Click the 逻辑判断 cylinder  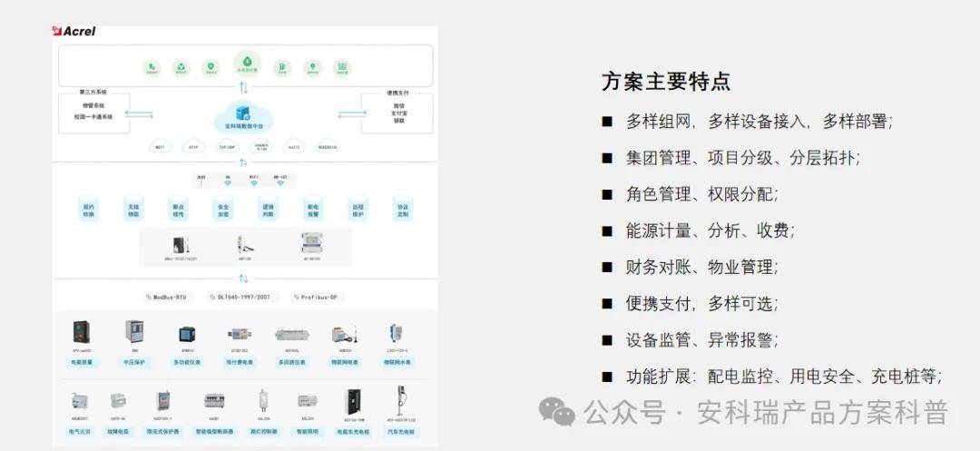pyautogui.click(x=268, y=209)
